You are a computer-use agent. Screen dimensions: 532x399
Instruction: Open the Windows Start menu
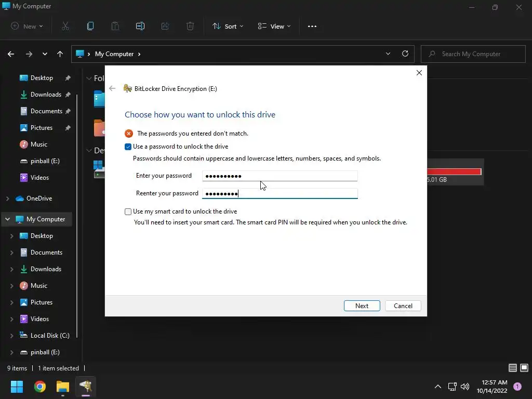17,387
